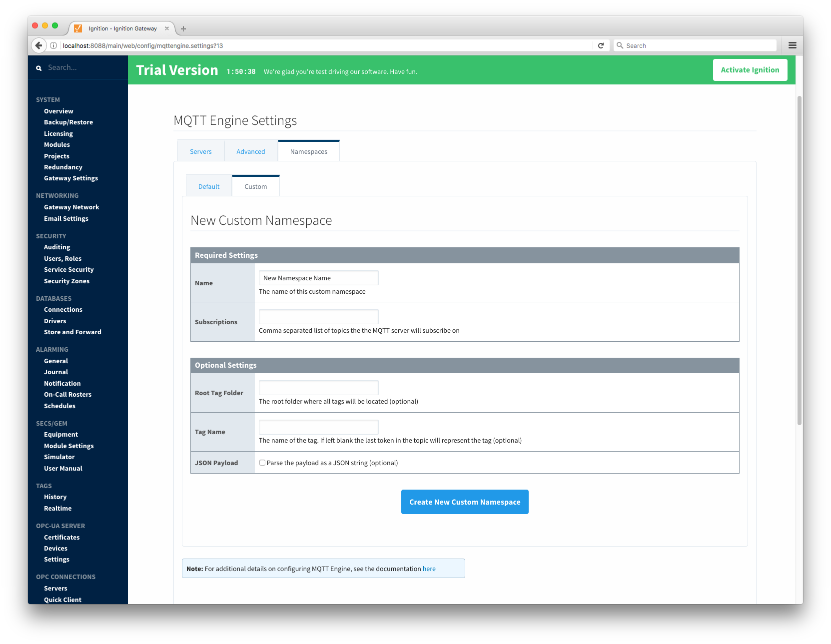This screenshot has height=644, width=831.
Task: Open OPC Connections Servers in sidebar
Action: point(55,588)
